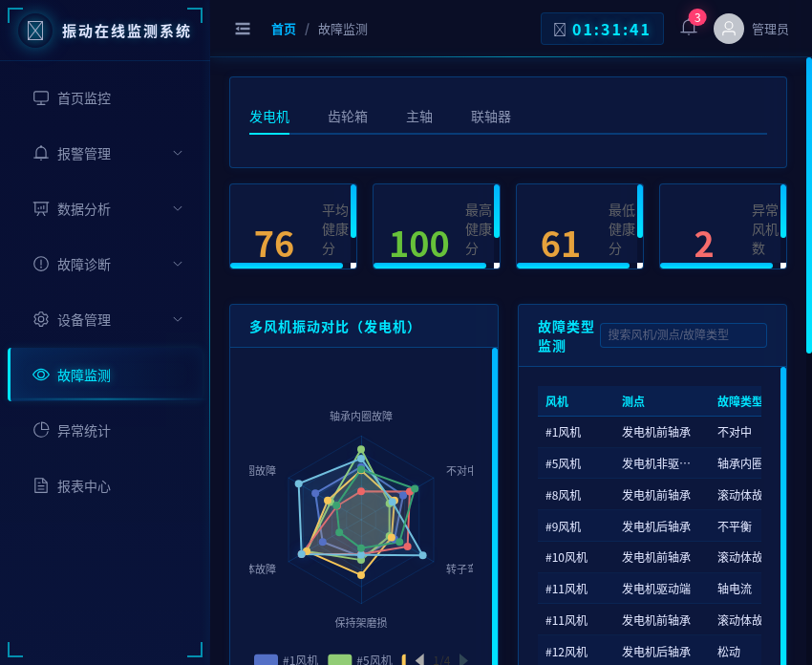Go to next legend page arrow
This screenshot has height=665, width=812.
[x=464, y=659]
